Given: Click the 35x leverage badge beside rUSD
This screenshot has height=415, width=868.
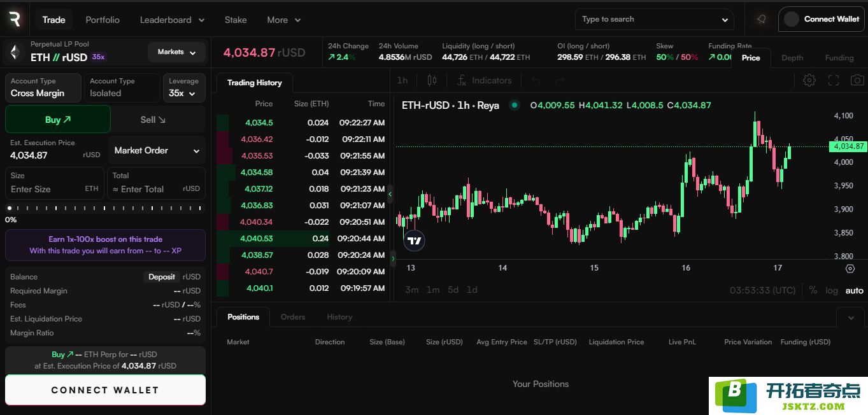Looking at the screenshot, I should pos(98,57).
